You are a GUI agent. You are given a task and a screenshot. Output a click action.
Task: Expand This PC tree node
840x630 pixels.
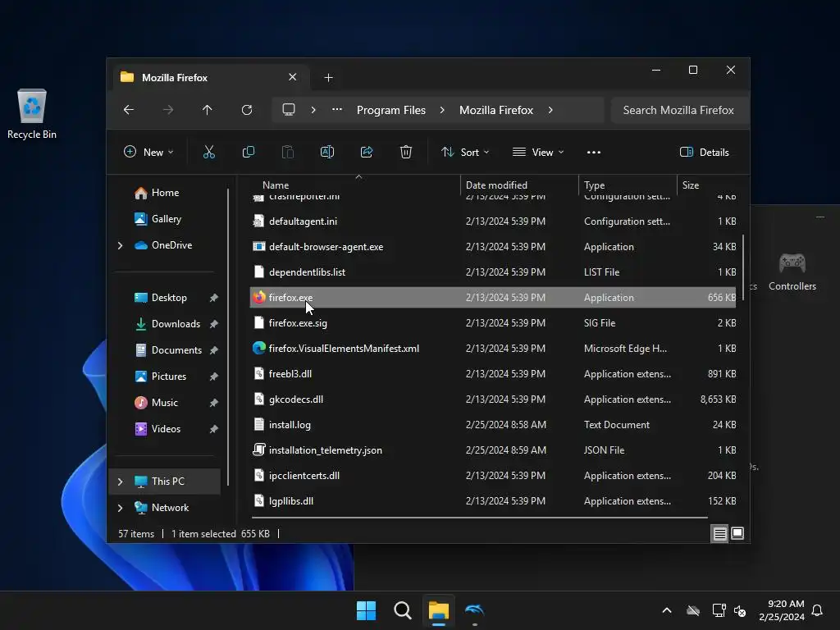120,482
